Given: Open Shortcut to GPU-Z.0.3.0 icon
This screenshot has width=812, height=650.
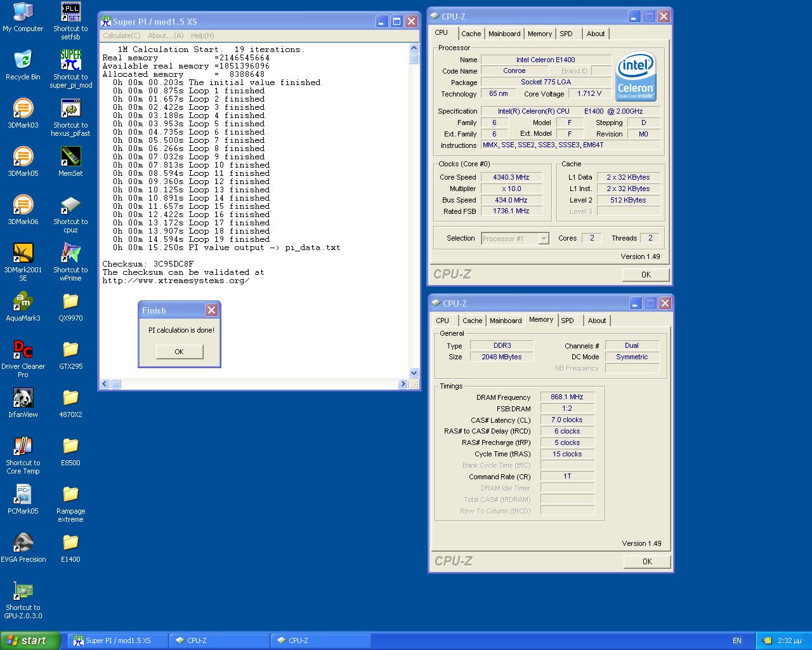Looking at the screenshot, I should pyautogui.click(x=23, y=599).
